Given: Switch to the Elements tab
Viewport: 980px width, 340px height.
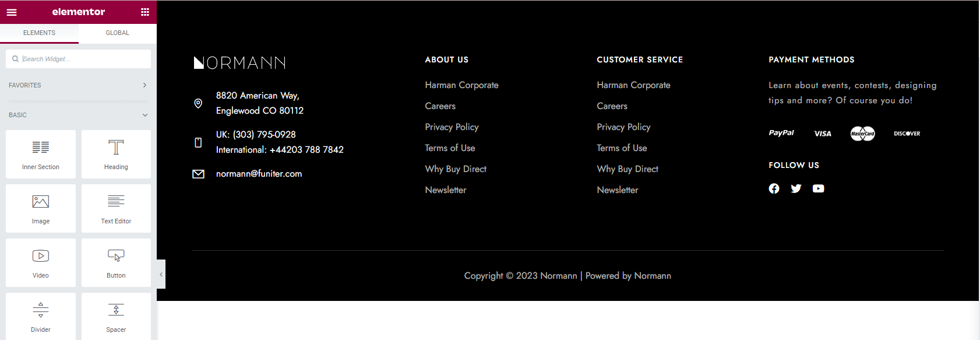Looking at the screenshot, I should click(39, 33).
